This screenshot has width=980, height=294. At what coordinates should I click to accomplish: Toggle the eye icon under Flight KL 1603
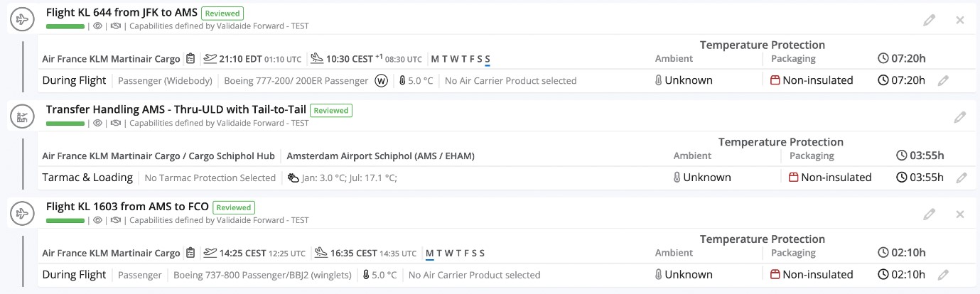click(98, 220)
